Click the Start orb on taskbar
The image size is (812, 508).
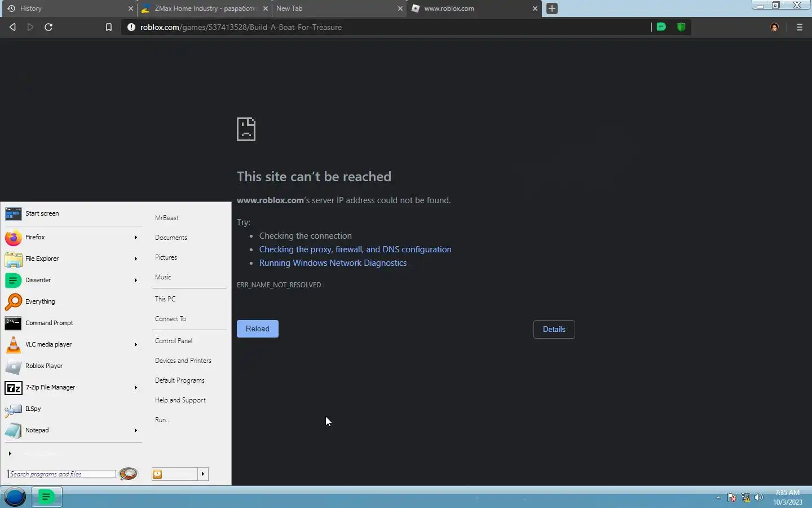point(15,497)
